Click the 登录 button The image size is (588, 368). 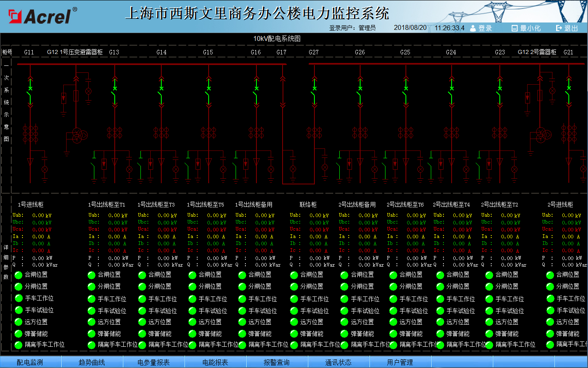click(x=485, y=28)
